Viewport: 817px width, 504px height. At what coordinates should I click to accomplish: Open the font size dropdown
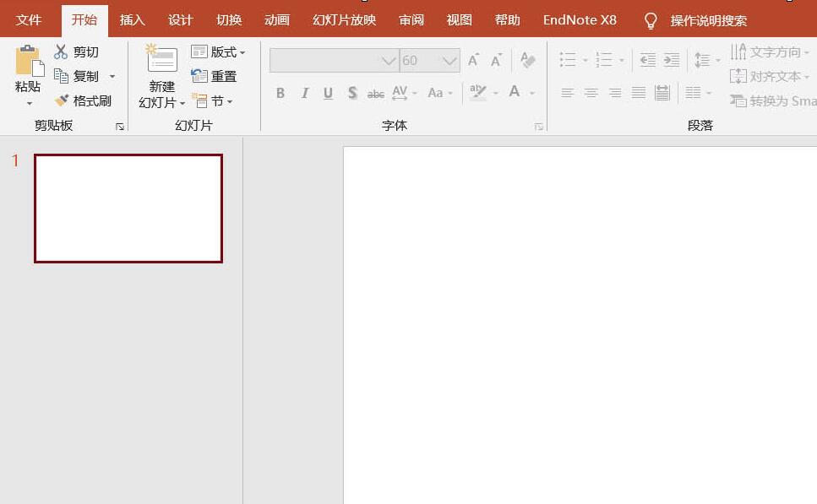449,60
